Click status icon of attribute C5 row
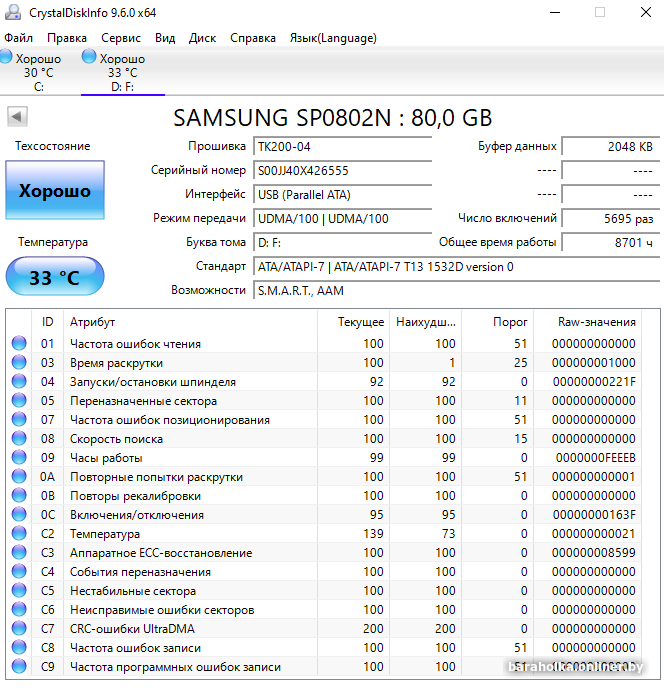This screenshot has height=688, width=664. (x=19, y=591)
